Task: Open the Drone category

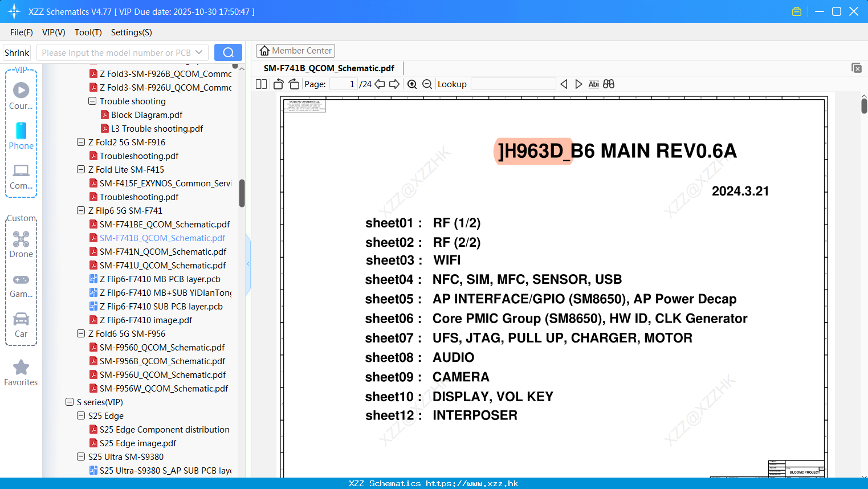Action: click(21, 244)
